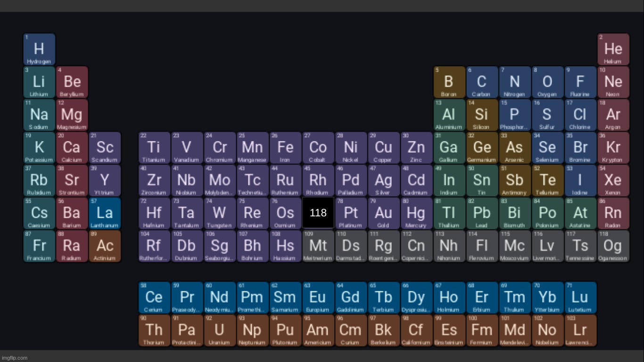Select the Molybdenum (Mo) tile
The width and height of the screenshot is (644, 362).
220,180
